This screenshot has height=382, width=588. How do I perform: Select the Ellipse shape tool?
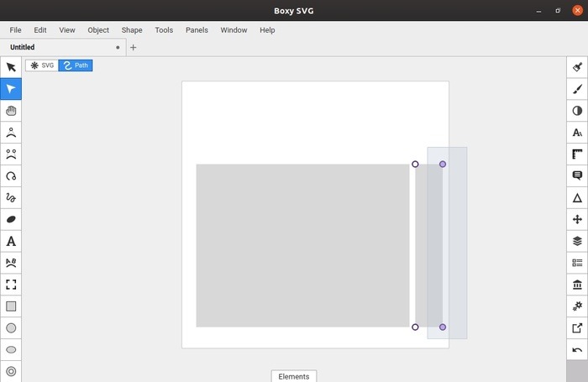point(11,350)
